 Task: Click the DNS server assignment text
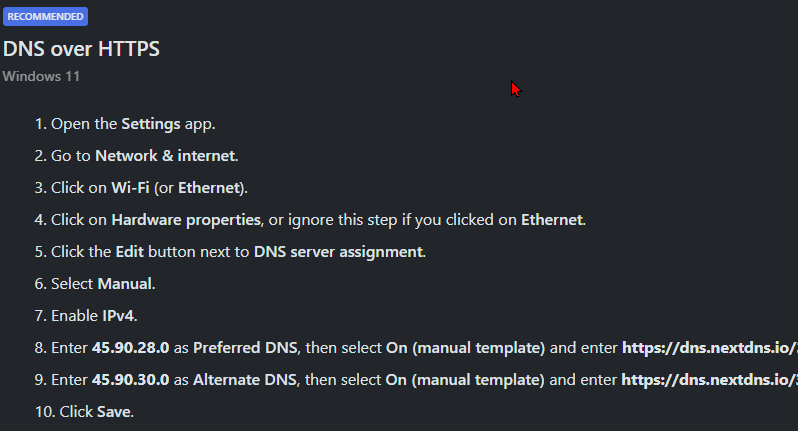339,252
